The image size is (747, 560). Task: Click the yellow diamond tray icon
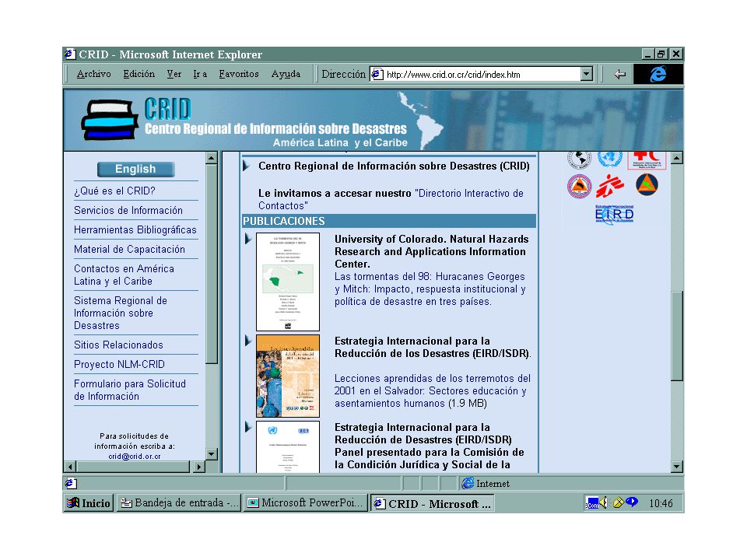coord(619,502)
